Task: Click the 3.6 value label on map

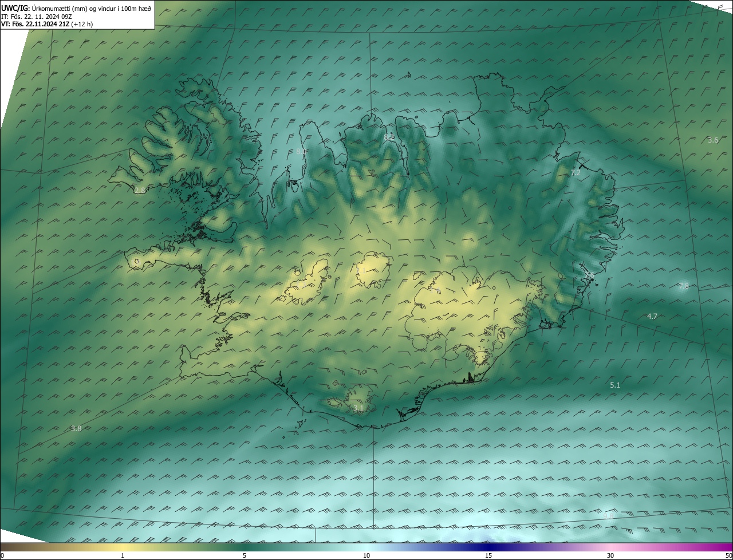Action: 712,140
